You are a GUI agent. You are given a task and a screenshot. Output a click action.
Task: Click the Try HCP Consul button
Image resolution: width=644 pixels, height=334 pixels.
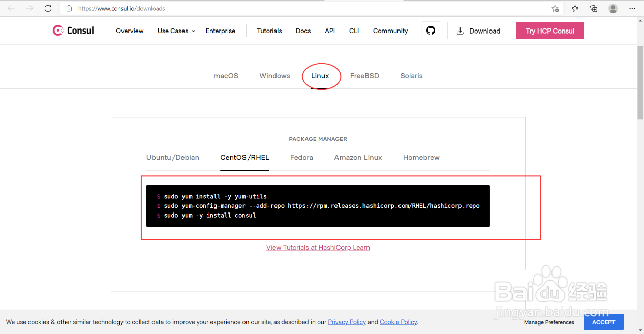[x=550, y=31]
